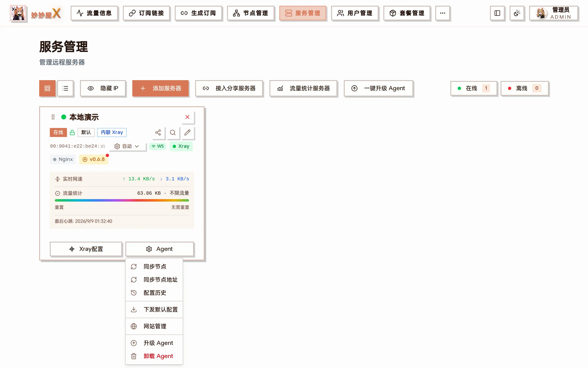Image resolution: width=588 pixels, height=368 pixels.
Task: Go to 流量信息 tab
Action: [x=94, y=13]
